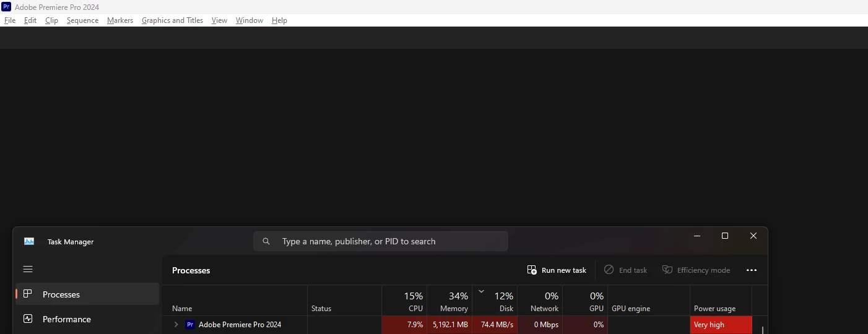Click the End task button

point(625,270)
